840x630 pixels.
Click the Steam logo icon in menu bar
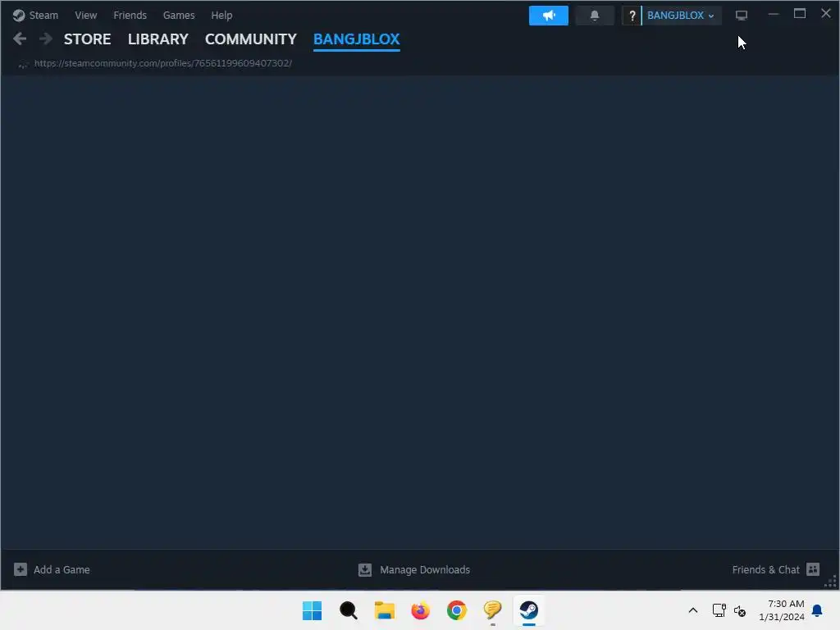(x=19, y=16)
